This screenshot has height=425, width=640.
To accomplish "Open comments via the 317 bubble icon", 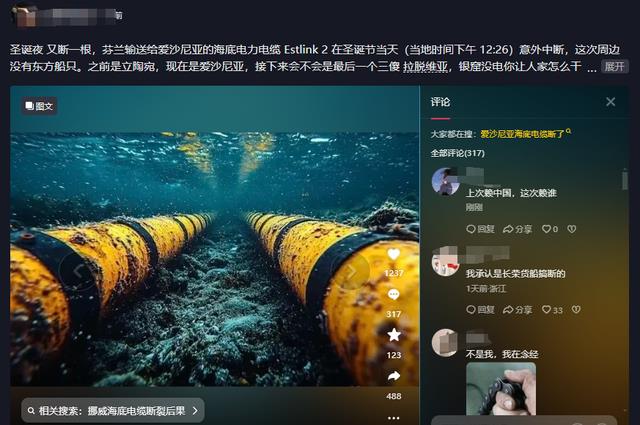I will (393, 294).
